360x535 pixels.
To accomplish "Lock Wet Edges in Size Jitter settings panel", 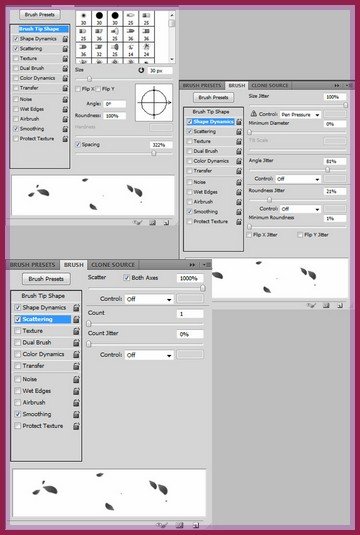I will point(239,192).
